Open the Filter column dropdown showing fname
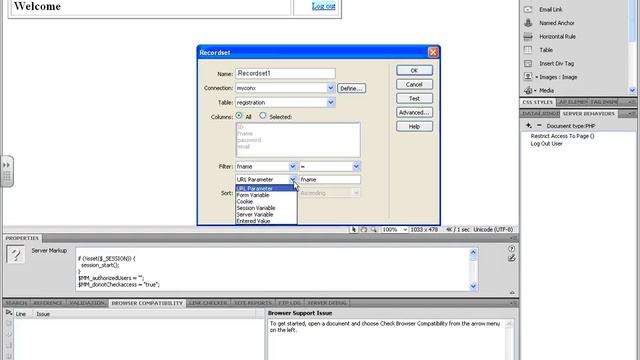Screen dimensions: 640x360 click(293, 166)
